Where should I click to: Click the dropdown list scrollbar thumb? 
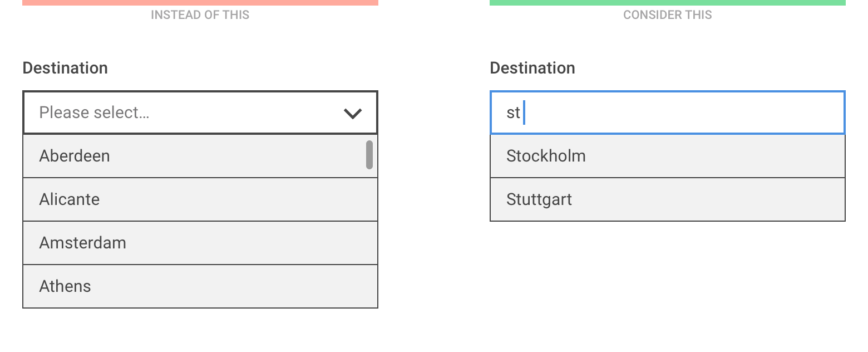369,155
